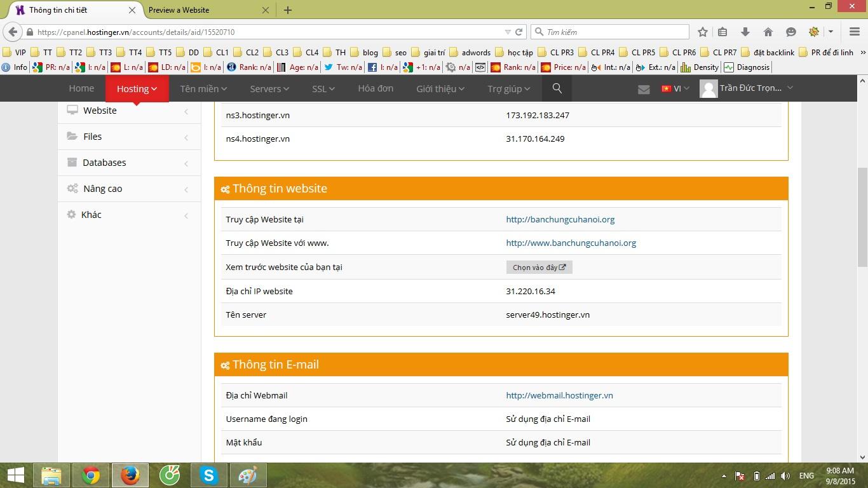
Task: Expand the Website section chevron in sidebar
Action: pos(186,111)
